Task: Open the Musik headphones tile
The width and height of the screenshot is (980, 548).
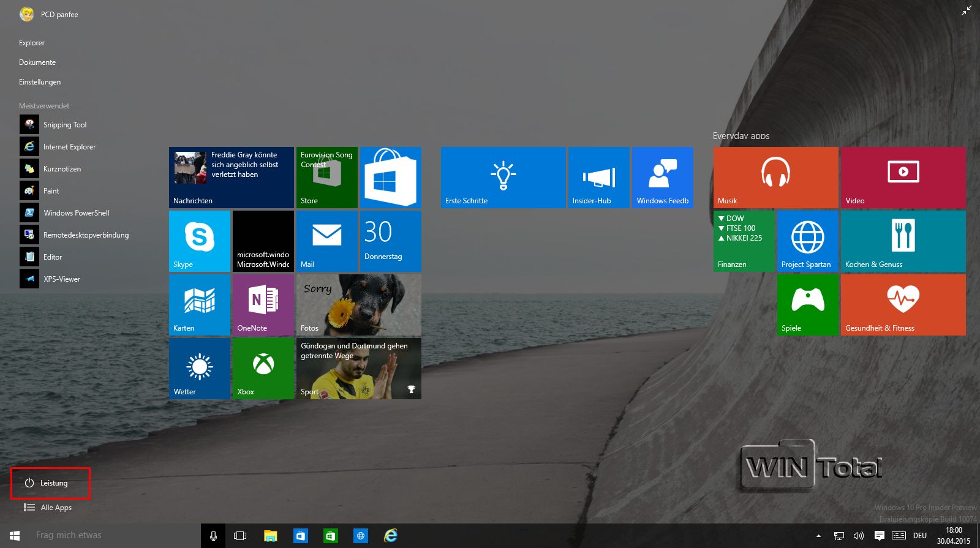Action: point(775,177)
